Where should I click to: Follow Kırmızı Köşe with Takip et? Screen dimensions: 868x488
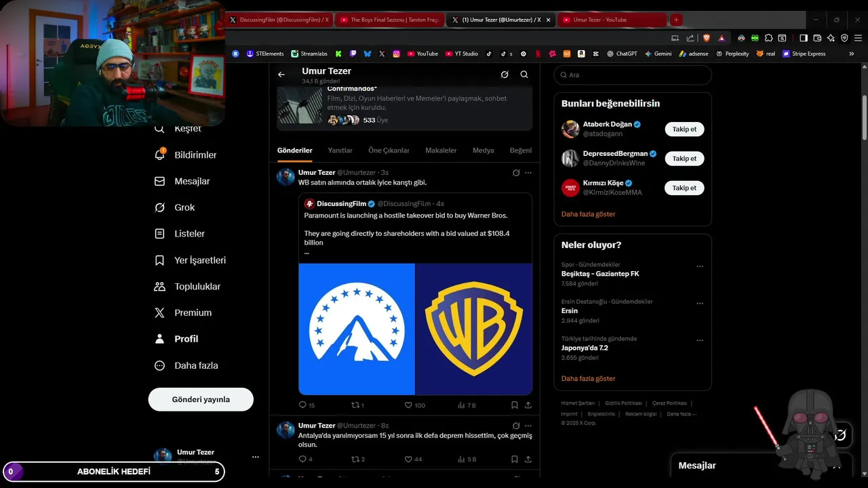pyautogui.click(x=684, y=188)
